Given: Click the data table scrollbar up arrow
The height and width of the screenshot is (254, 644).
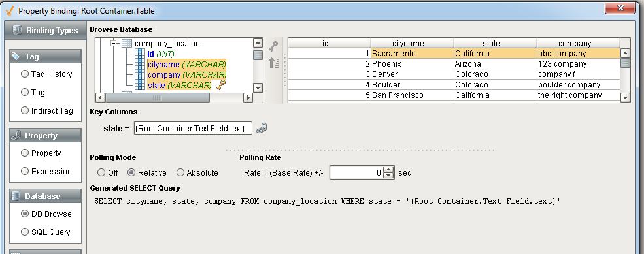Looking at the screenshot, I should 625,53.
